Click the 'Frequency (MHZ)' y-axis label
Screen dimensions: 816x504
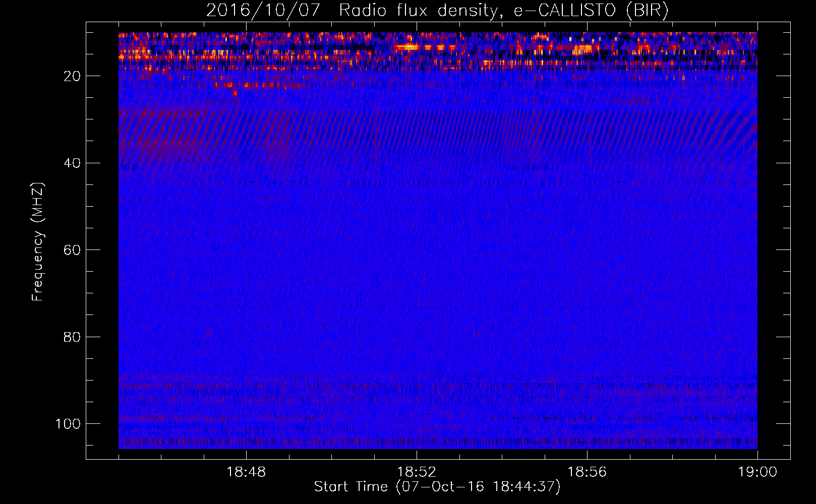(x=38, y=242)
